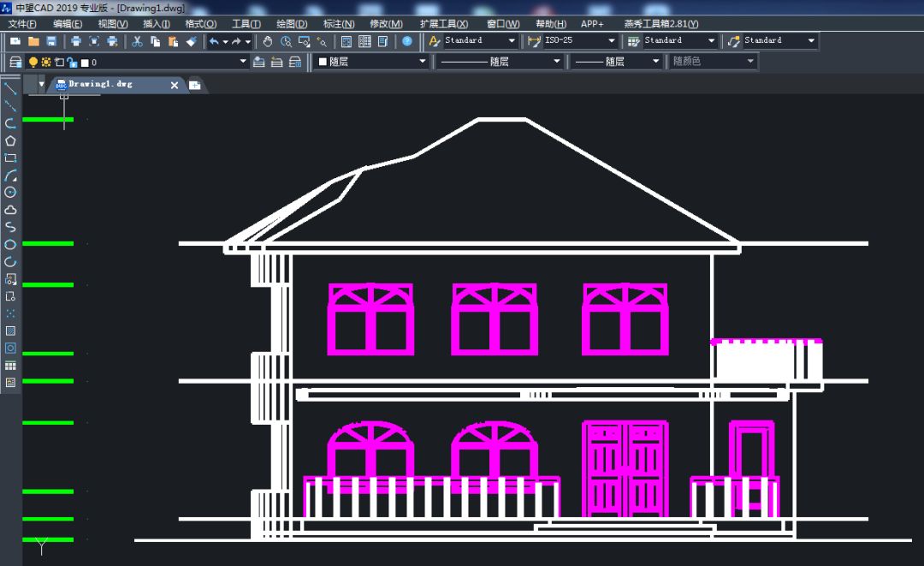This screenshot has width=924, height=566.
Task: Open the 格式(O) menu
Action: 200,24
